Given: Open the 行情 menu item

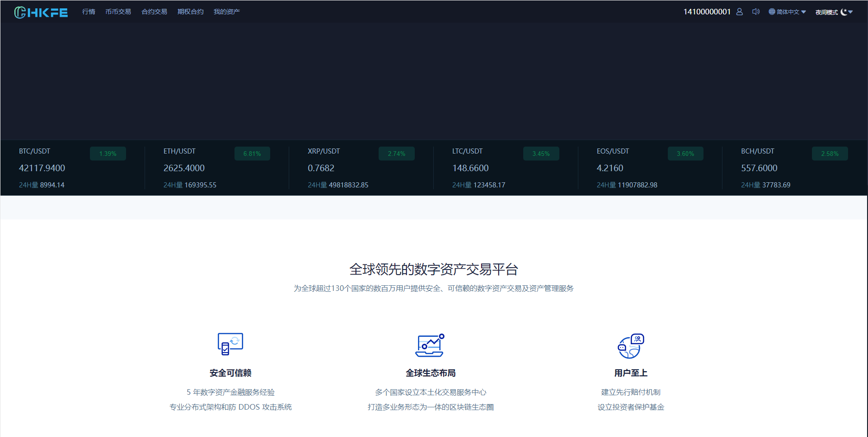Looking at the screenshot, I should (x=89, y=11).
